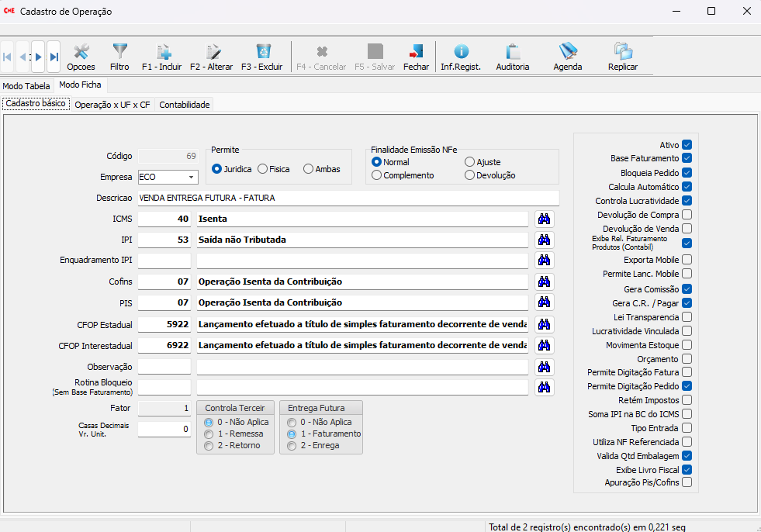The height and width of the screenshot is (532, 761).
Task: Open the Agenda notebook icon
Action: point(568,57)
